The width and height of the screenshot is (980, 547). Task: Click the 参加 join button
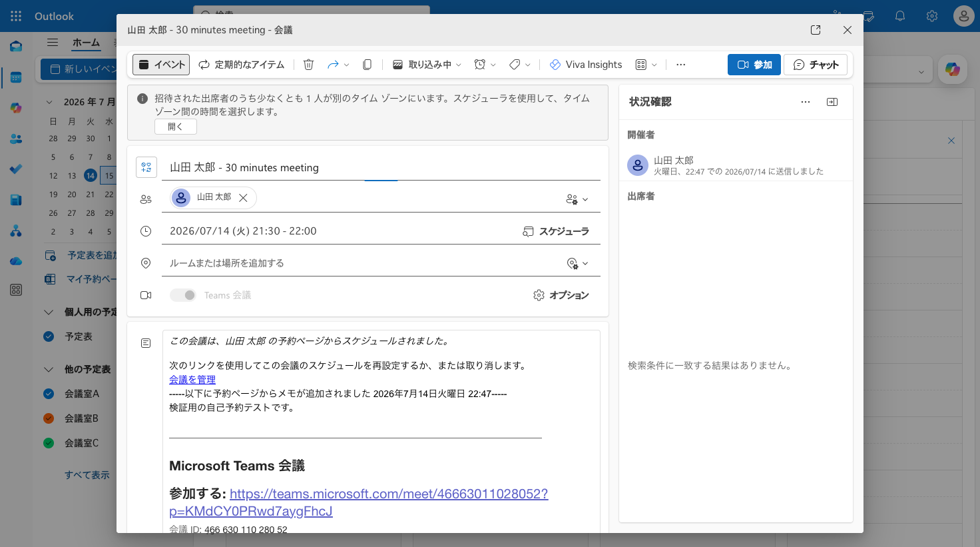[x=754, y=65]
